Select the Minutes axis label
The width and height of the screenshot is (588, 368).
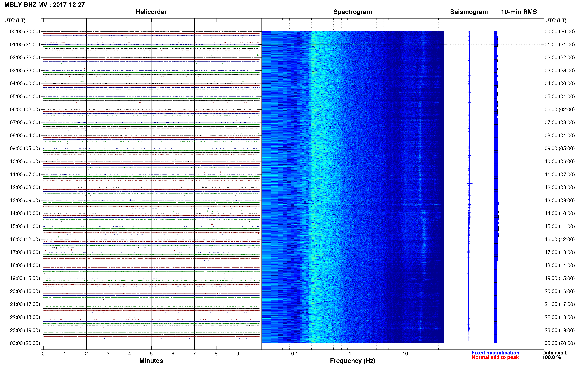tap(151, 361)
